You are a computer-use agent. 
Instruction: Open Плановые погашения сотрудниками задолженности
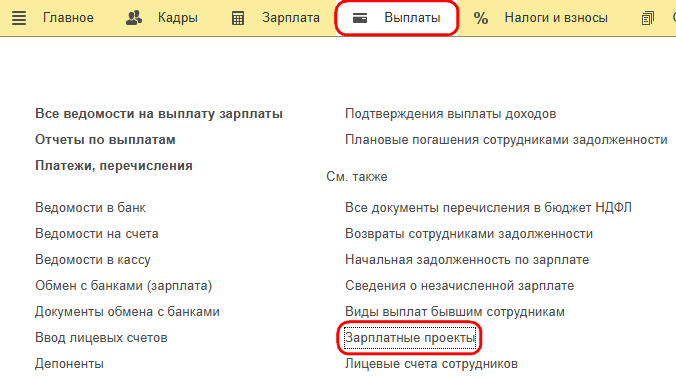pyautogui.click(x=506, y=140)
